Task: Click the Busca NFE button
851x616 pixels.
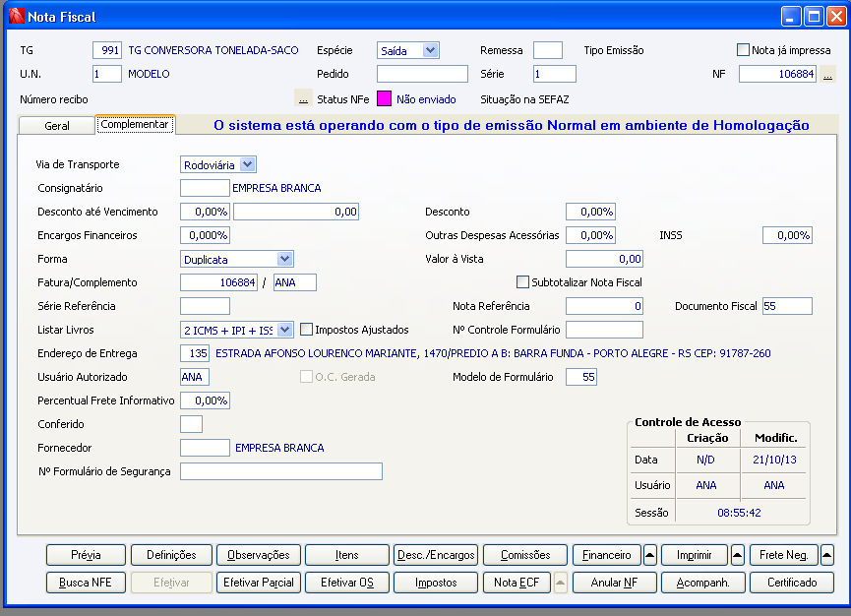Action: pos(86,583)
